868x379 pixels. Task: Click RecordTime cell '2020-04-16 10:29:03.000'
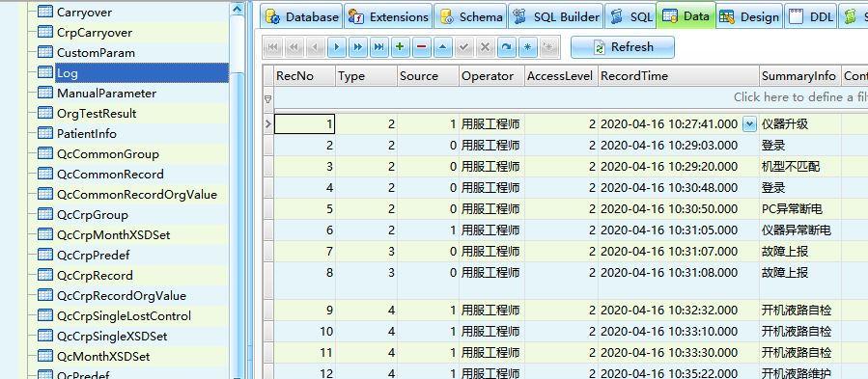(x=678, y=146)
